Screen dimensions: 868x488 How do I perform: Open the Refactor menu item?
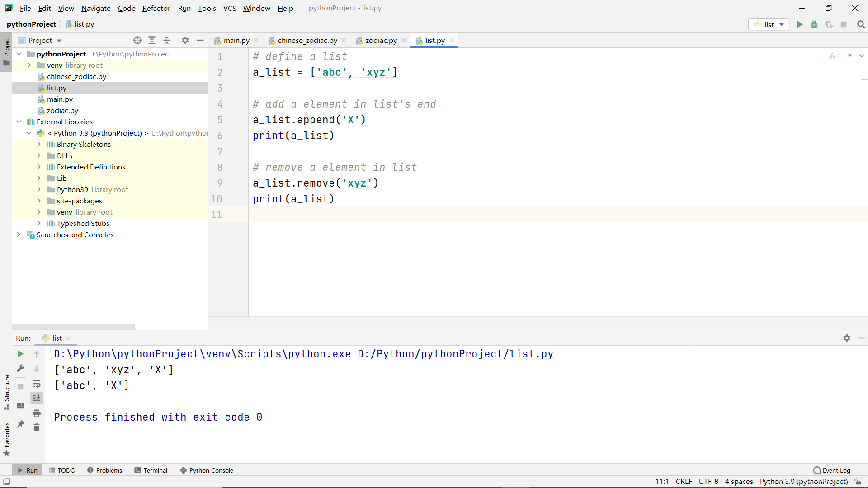point(156,8)
